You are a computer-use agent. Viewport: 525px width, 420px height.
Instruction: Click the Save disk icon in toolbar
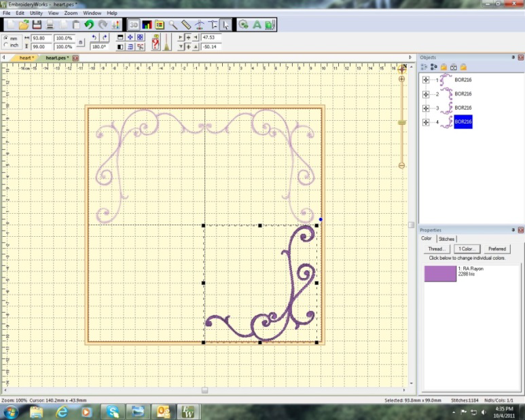point(37,24)
